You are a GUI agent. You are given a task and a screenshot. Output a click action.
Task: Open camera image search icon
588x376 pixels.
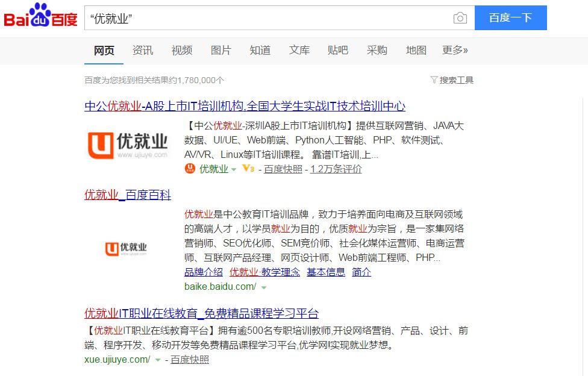pyautogui.click(x=460, y=18)
